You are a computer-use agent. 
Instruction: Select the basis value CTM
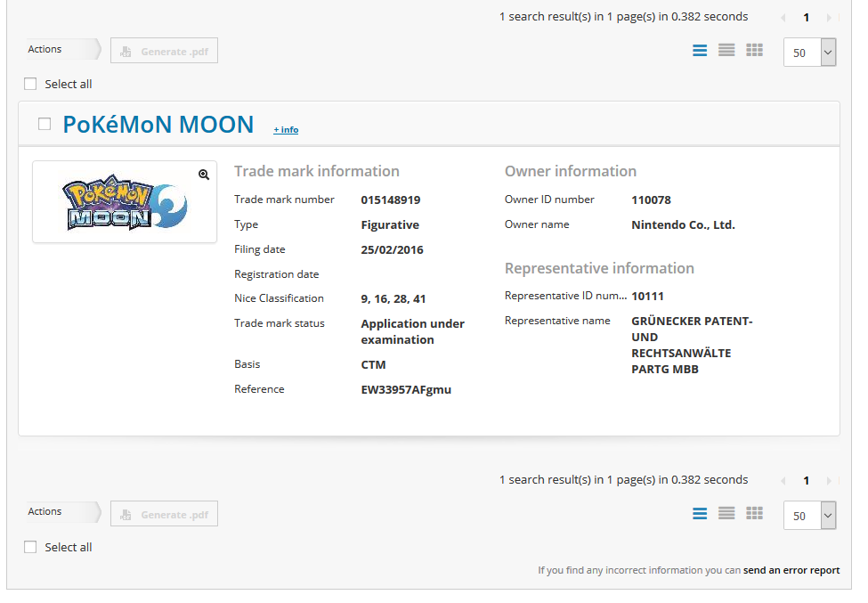374,365
